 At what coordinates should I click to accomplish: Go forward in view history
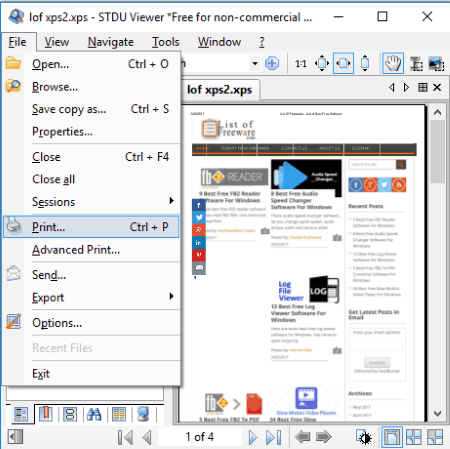point(323,437)
